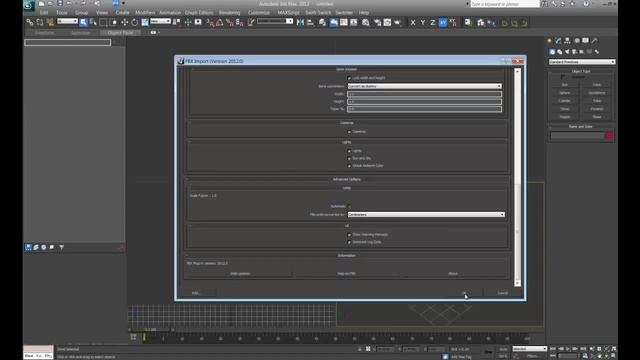Click the About button
Screen dimensions: 640x360
pyautogui.click(x=453, y=273)
